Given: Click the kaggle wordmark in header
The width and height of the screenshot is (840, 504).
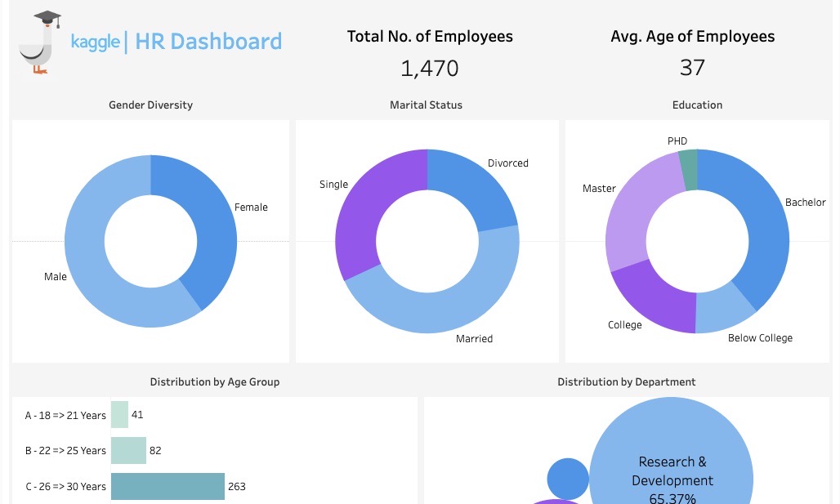Looking at the screenshot, I should (x=95, y=42).
